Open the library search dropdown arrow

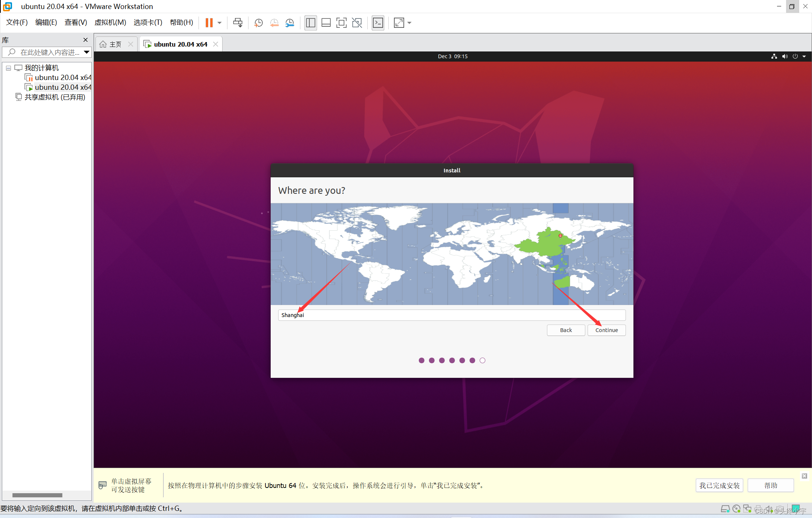pos(86,52)
